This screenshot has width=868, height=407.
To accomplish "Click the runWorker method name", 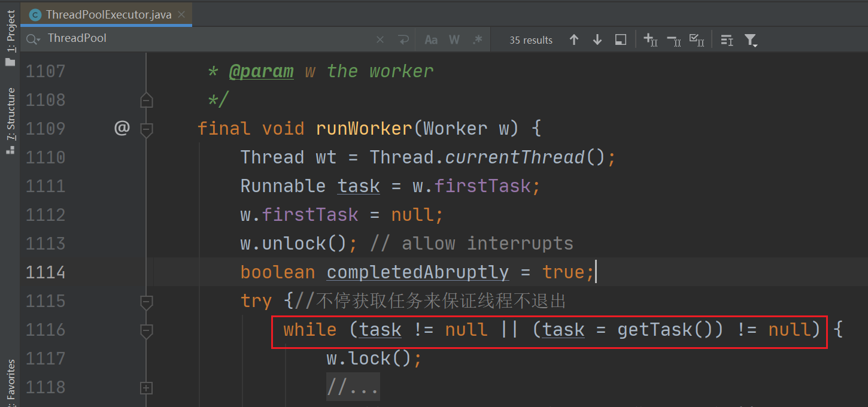I will [364, 128].
